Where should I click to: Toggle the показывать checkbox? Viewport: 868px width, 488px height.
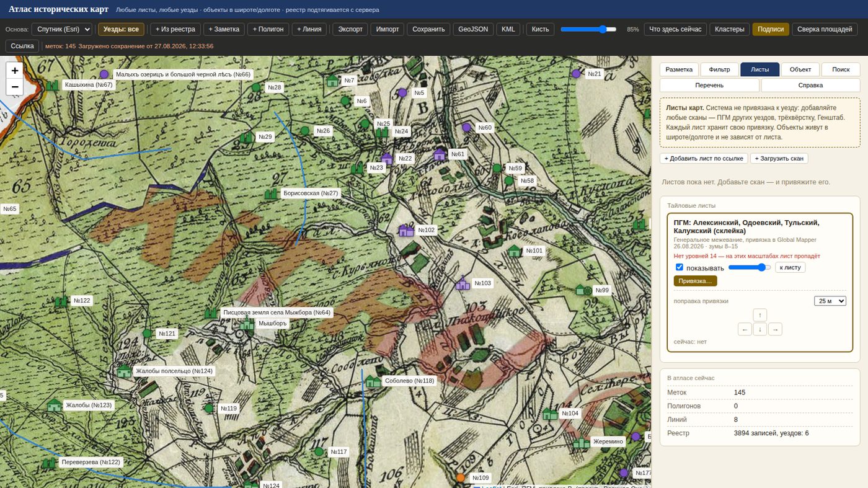tap(680, 267)
